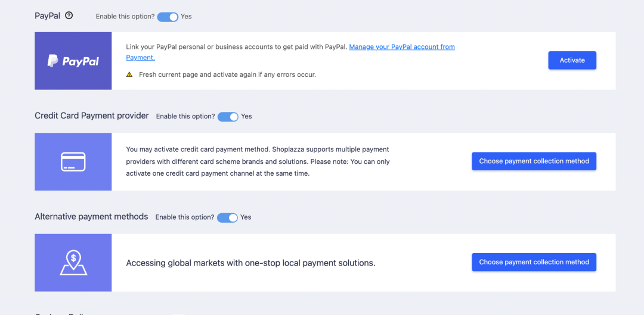The height and width of the screenshot is (315, 644).
Task: Select the map pin dollar icon tile
Action: (x=73, y=263)
